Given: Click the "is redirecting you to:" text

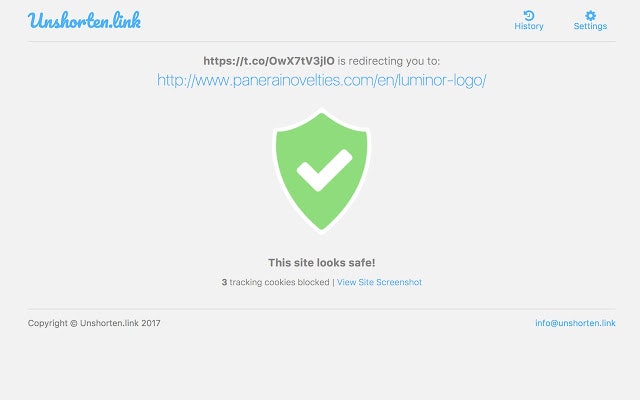Looking at the screenshot, I should [x=389, y=61].
